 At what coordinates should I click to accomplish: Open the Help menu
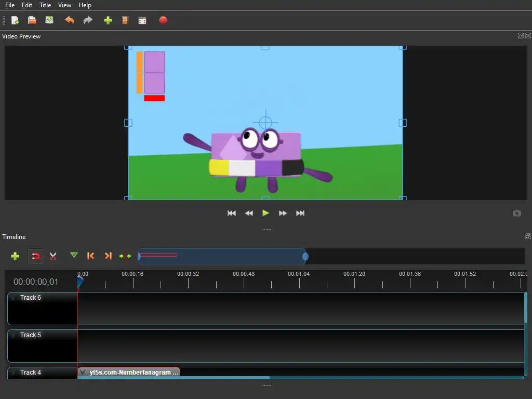click(85, 5)
